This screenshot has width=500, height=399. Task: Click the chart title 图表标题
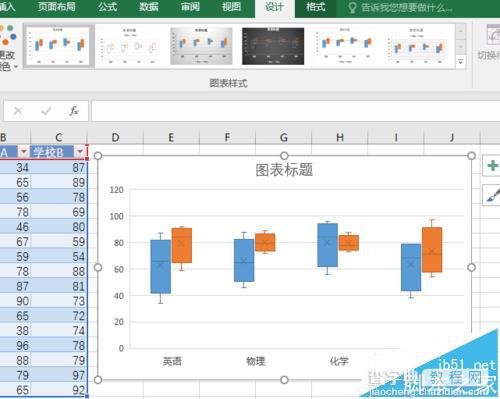tap(284, 170)
